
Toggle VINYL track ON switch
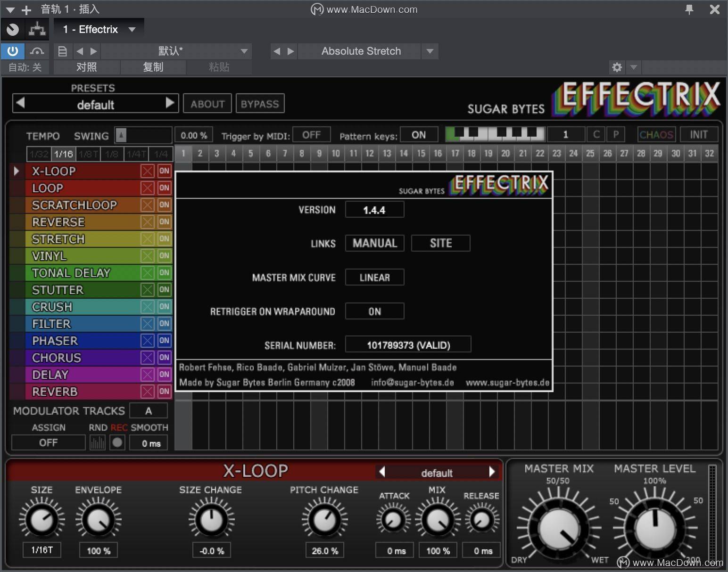[x=164, y=256]
